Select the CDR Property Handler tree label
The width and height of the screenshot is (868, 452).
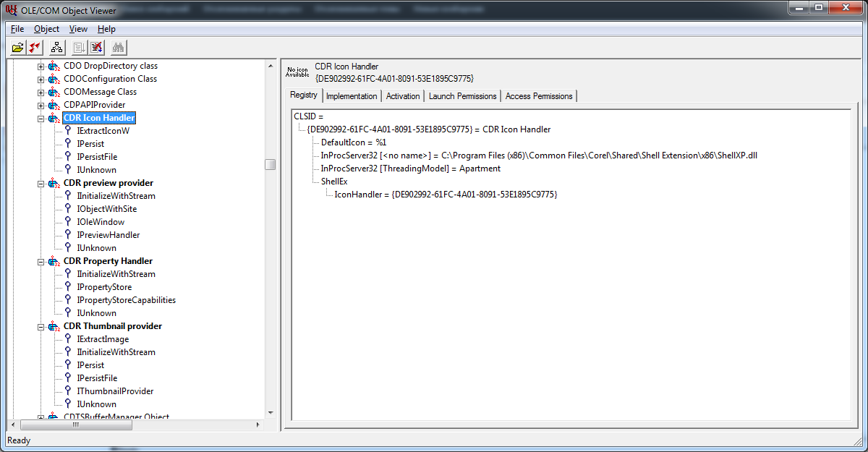coord(108,261)
